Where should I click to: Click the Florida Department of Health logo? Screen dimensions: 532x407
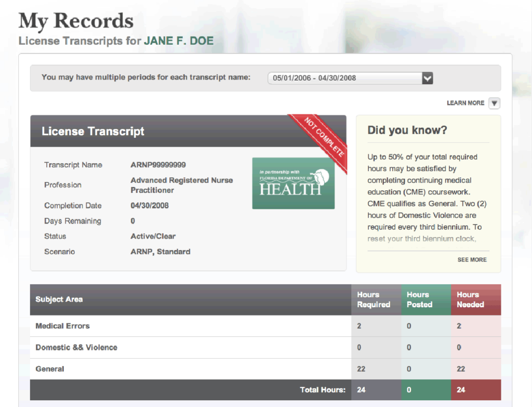(x=293, y=183)
